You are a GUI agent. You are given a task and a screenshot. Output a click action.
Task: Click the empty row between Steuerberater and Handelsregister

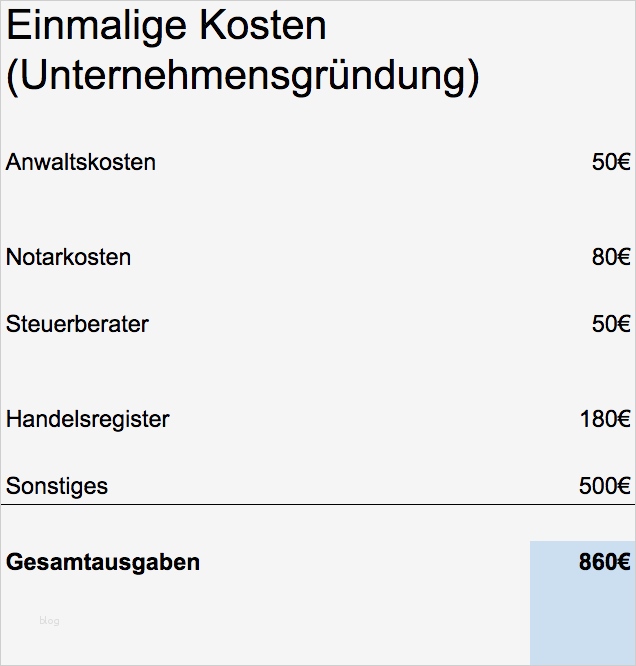[318, 372]
